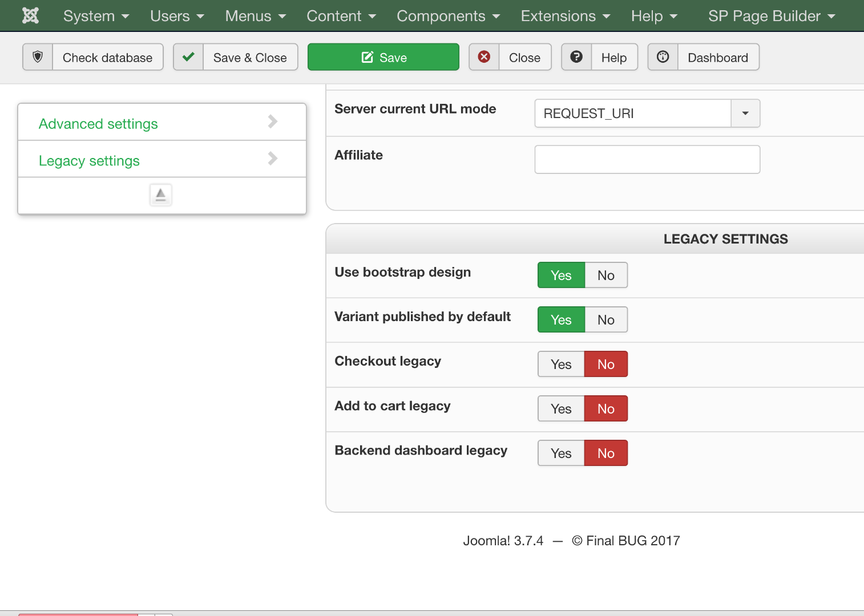
Task: Click the Joomla logo icon
Action: [30, 15]
